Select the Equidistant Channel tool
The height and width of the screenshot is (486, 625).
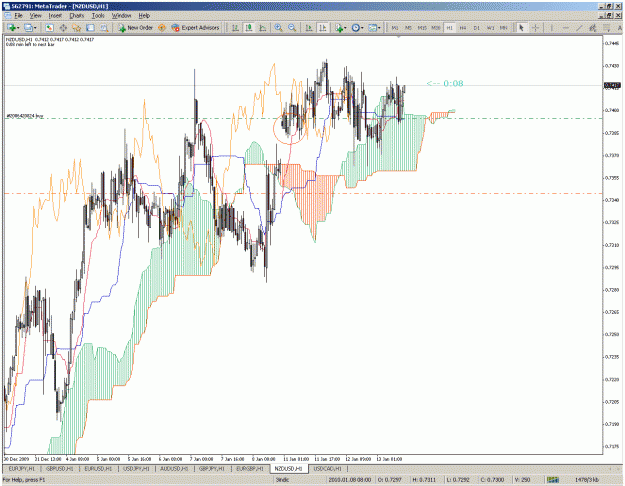[x=593, y=28]
